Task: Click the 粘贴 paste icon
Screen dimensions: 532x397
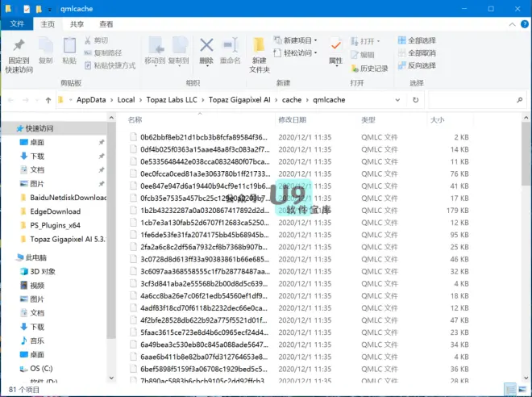Action: [69, 50]
